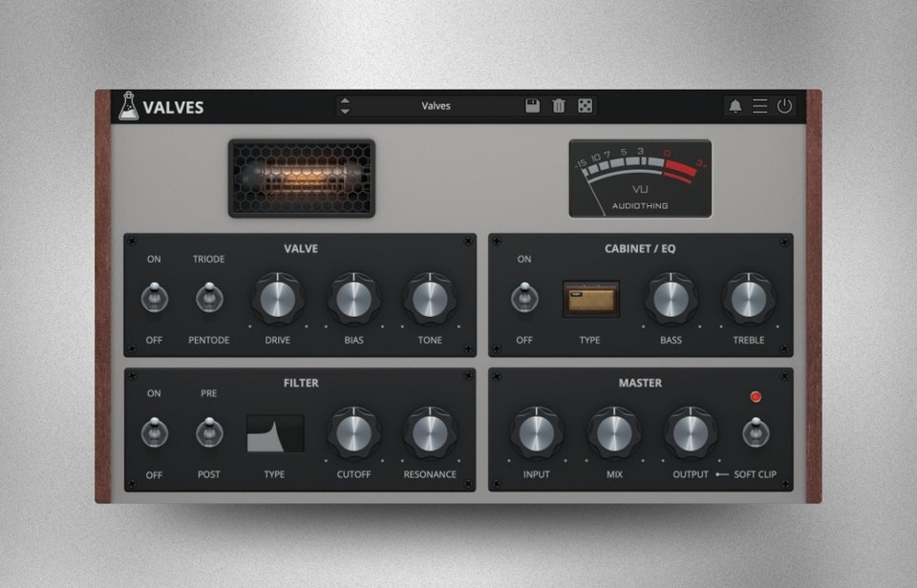The width and height of the screenshot is (917, 588).
Task: Step to previous preset with up arrow
Action: (345, 100)
